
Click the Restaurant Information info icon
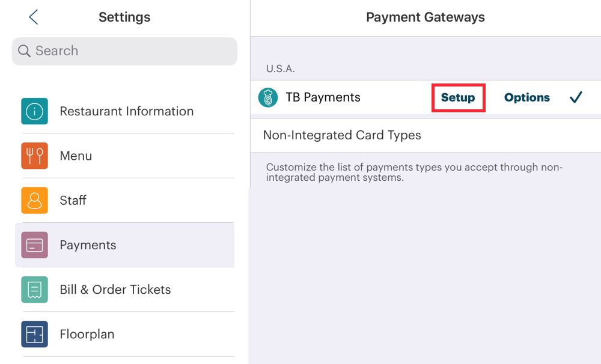pyautogui.click(x=34, y=111)
